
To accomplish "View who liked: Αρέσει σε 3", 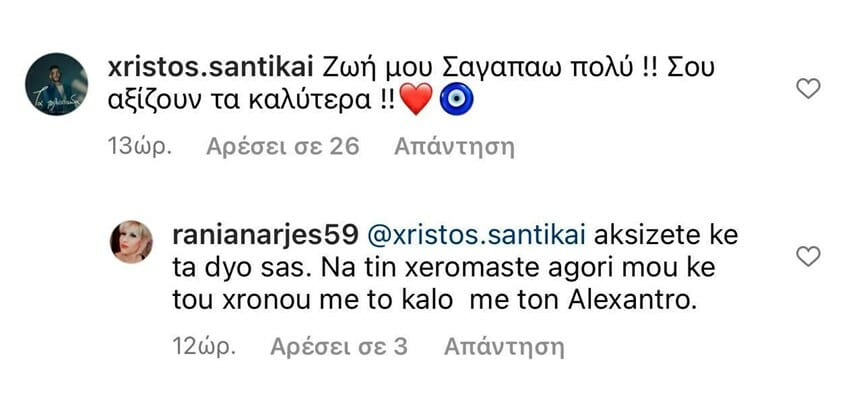I will tap(339, 347).
